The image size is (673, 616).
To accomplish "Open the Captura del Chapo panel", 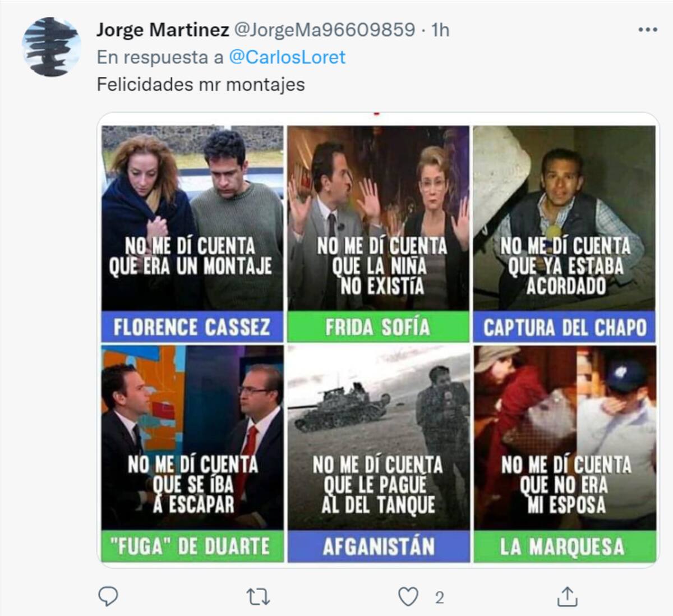I will [x=564, y=234].
